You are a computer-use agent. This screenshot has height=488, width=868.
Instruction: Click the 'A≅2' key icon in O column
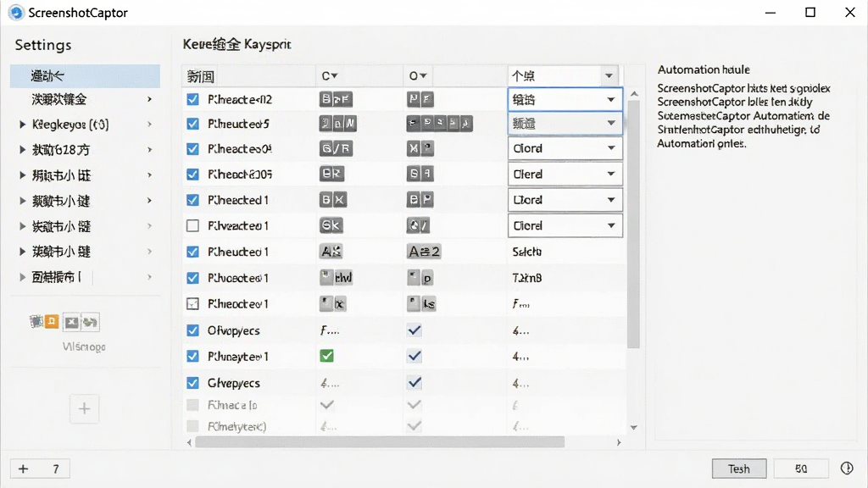424,252
